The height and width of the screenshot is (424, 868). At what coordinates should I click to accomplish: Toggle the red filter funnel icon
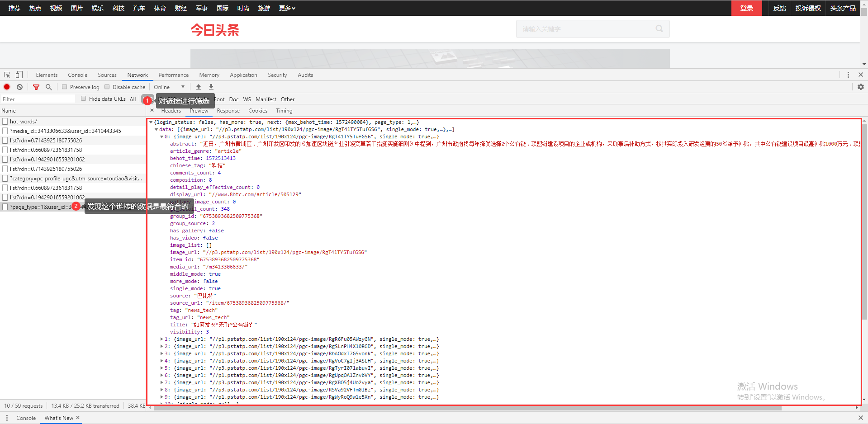pyautogui.click(x=36, y=87)
